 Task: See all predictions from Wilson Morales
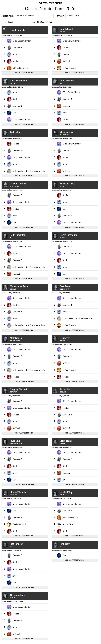[25, 227]
